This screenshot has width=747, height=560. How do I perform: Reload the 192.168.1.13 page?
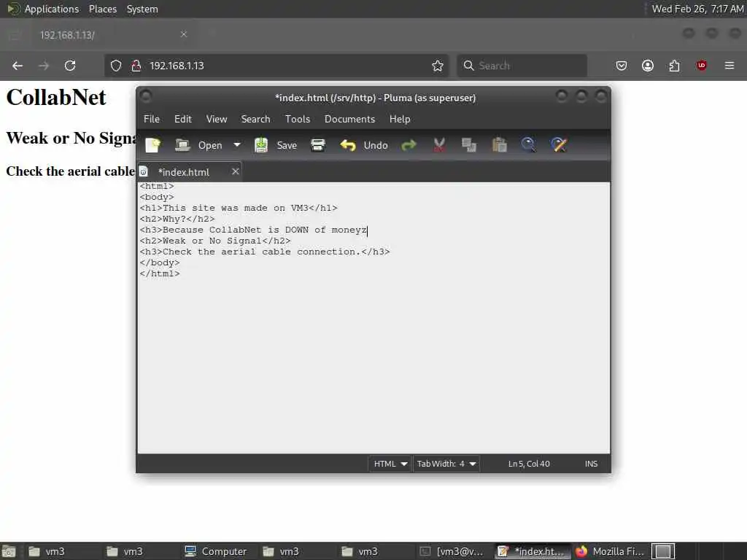pyautogui.click(x=70, y=66)
